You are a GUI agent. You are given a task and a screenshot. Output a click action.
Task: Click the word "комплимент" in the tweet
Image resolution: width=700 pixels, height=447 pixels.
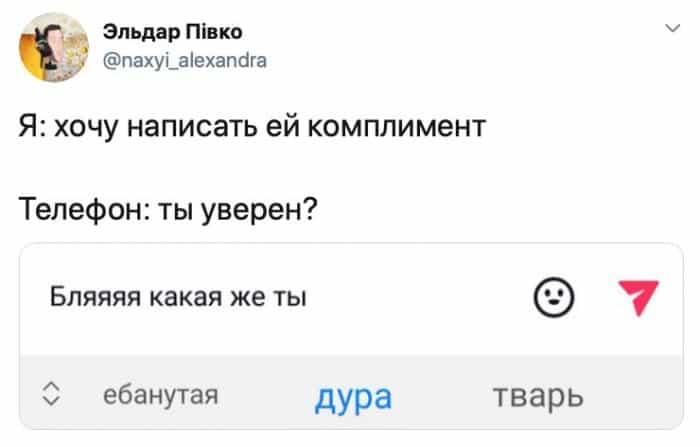[396, 127]
